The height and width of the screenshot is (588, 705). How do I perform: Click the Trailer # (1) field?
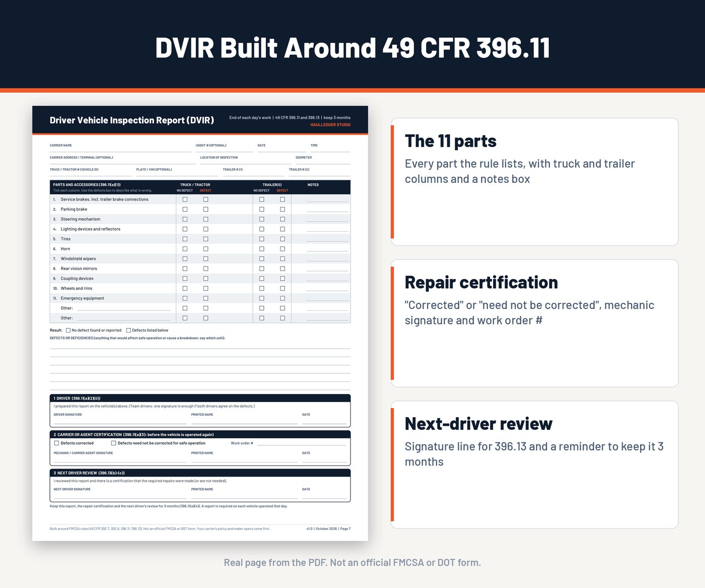pyautogui.click(x=253, y=172)
